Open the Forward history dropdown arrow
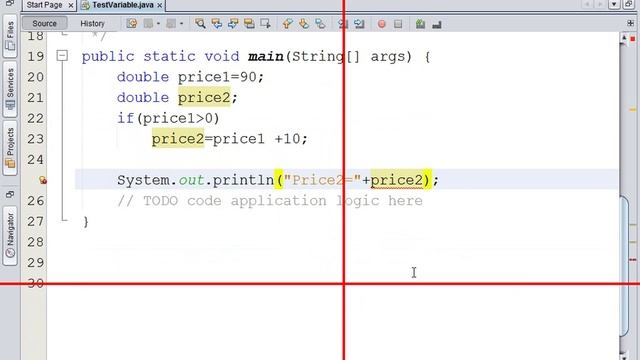This screenshot has height=360, width=640. pos(181,24)
